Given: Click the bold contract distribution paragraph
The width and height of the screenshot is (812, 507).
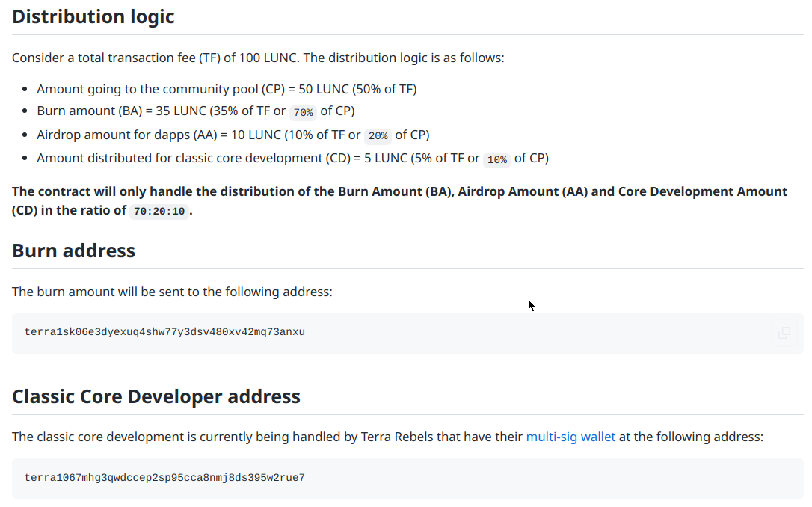Looking at the screenshot, I should pyautogui.click(x=399, y=192).
